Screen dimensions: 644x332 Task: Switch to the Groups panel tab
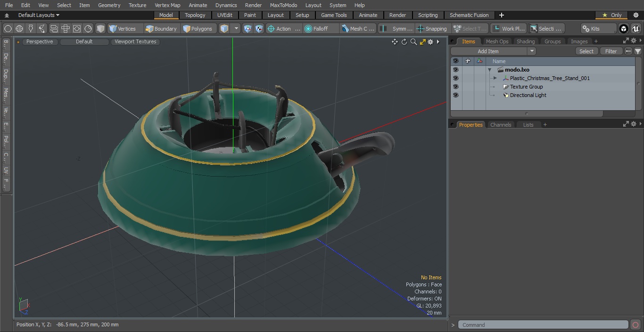[x=553, y=41]
